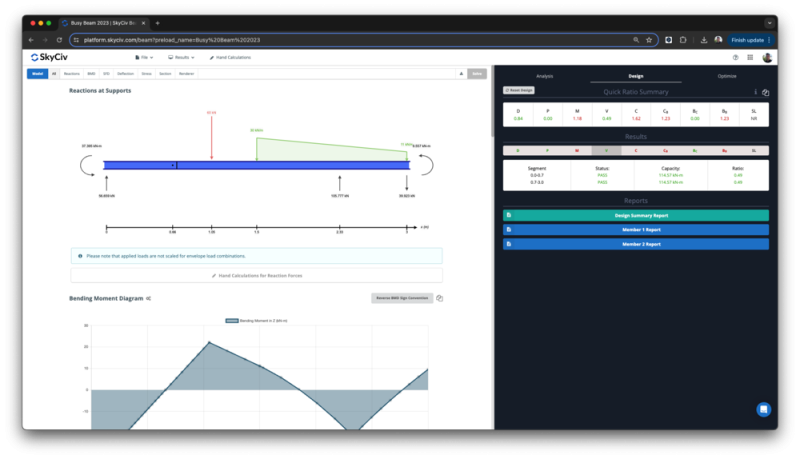Viewport: 800px width, 459px height.
Task: Click Reverse BMD Sign Convention button
Action: [401, 298]
